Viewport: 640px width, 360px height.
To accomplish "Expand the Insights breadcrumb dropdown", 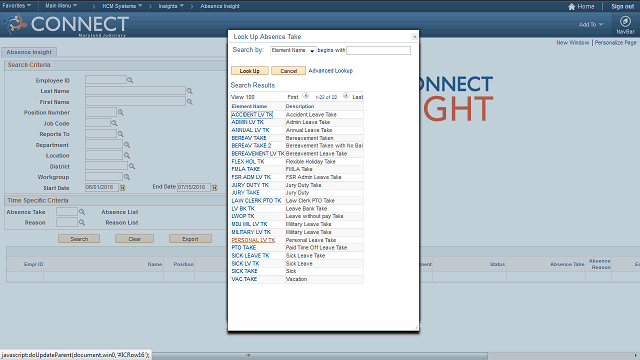I will 171,6.
